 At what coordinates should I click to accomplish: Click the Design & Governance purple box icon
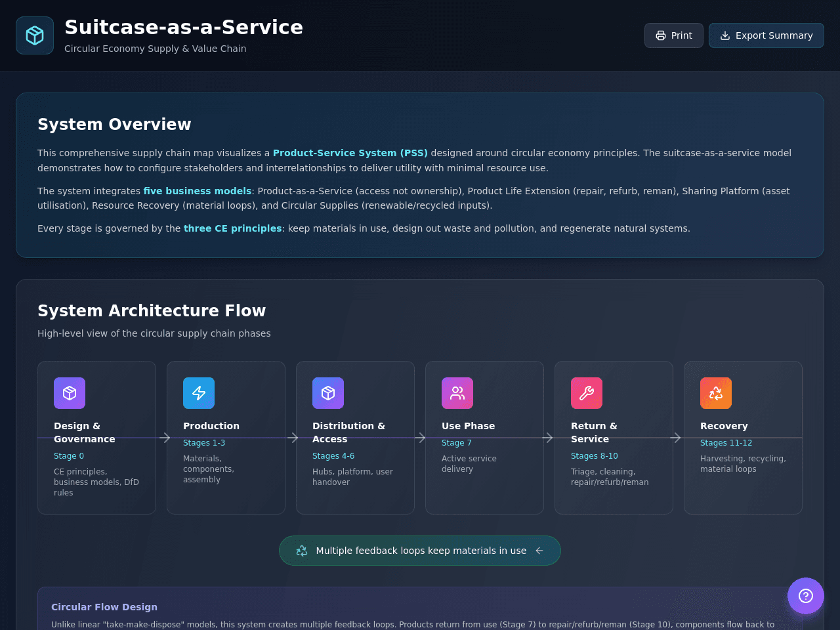(70, 393)
